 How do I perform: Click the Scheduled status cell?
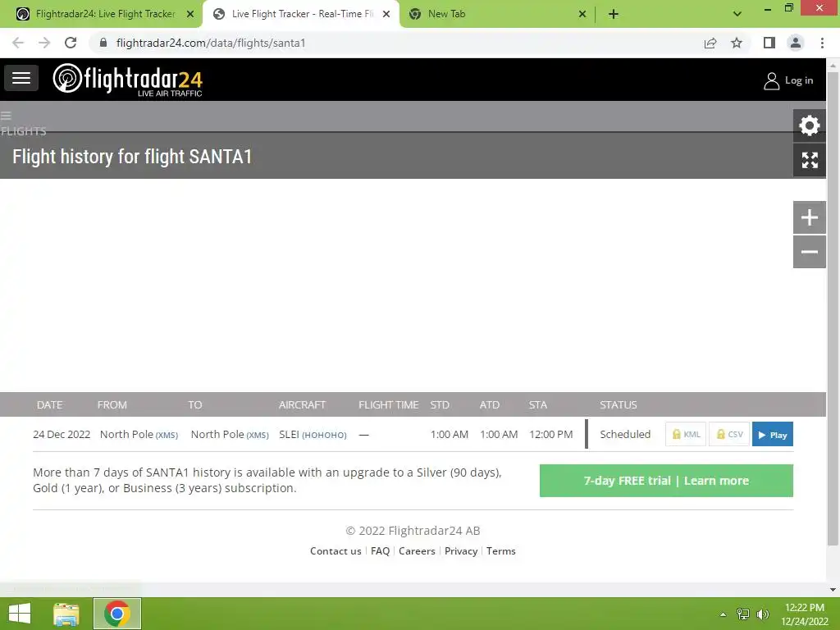[x=625, y=435]
